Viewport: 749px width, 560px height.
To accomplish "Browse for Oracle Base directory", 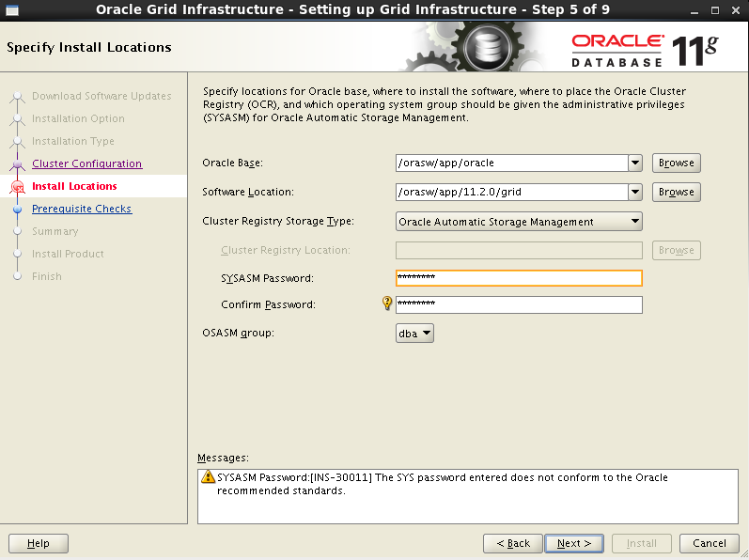I will point(676,163).
